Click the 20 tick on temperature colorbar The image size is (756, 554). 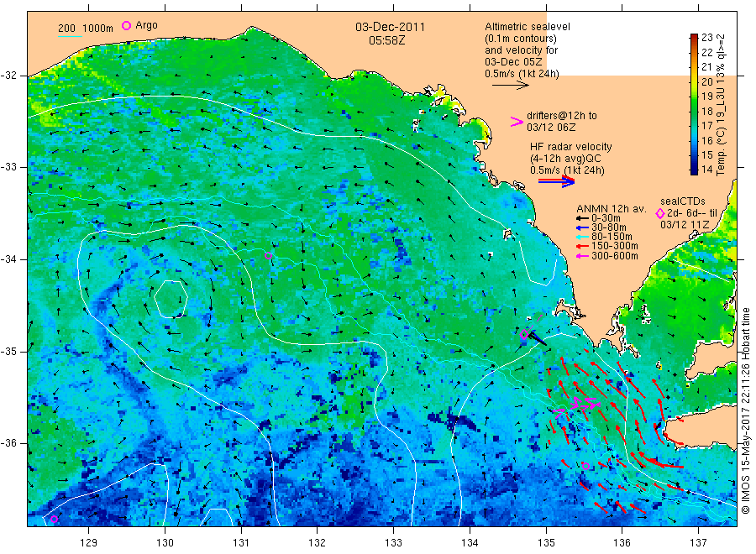click(x=706, y=82)
